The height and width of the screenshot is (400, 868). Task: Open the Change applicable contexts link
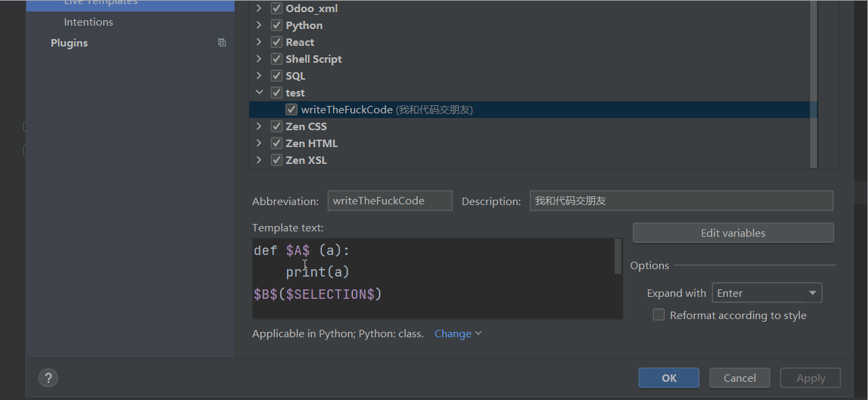(x=458, y=333)
